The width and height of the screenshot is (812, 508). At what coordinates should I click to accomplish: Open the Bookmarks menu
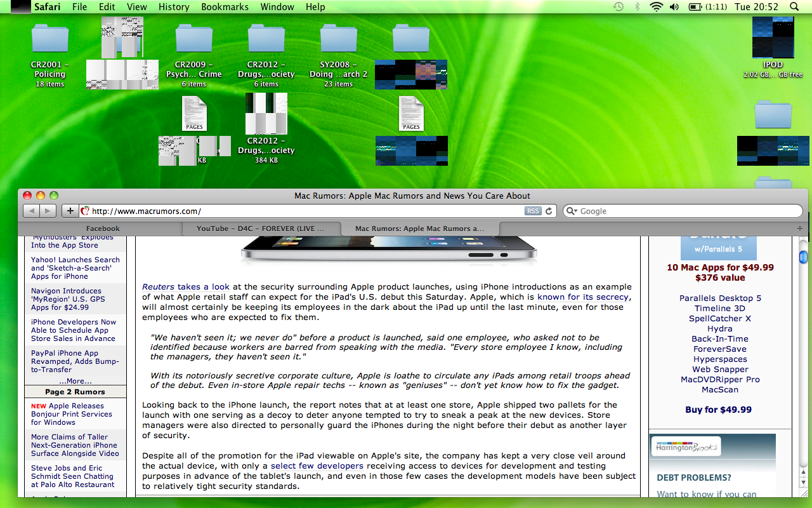[225, 7]
